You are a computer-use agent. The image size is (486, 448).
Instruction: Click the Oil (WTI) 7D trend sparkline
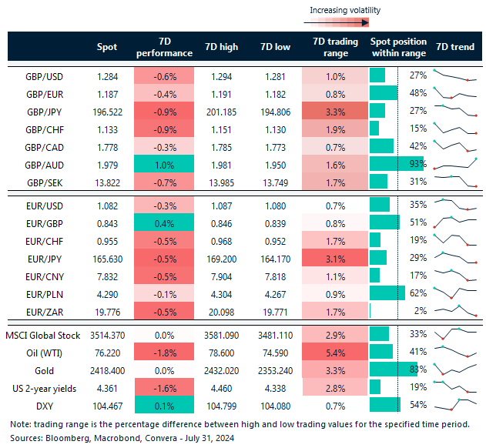tap(455, 351)
